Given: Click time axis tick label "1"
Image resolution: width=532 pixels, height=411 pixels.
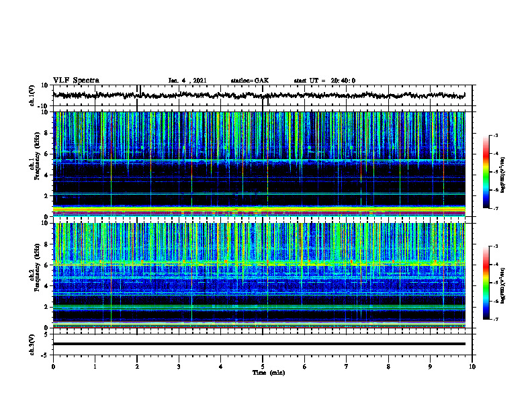Looking at the screenshot, I should [x=95, y=367].
